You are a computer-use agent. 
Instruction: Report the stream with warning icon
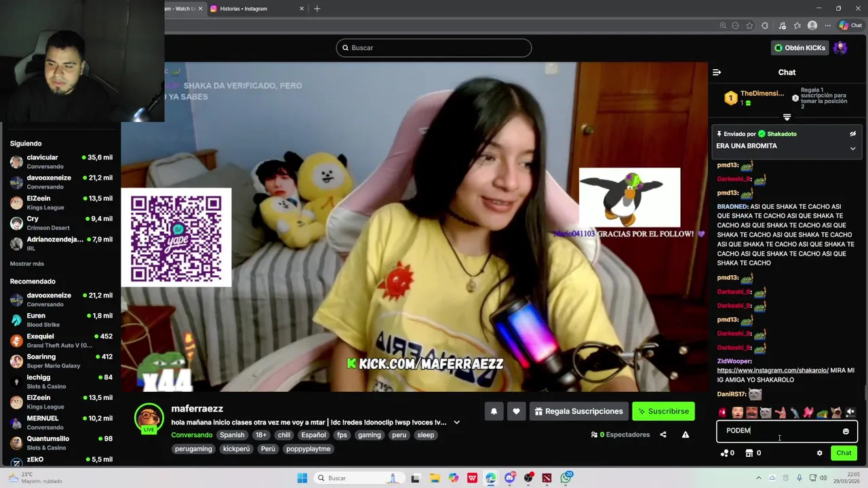point(686,434)
